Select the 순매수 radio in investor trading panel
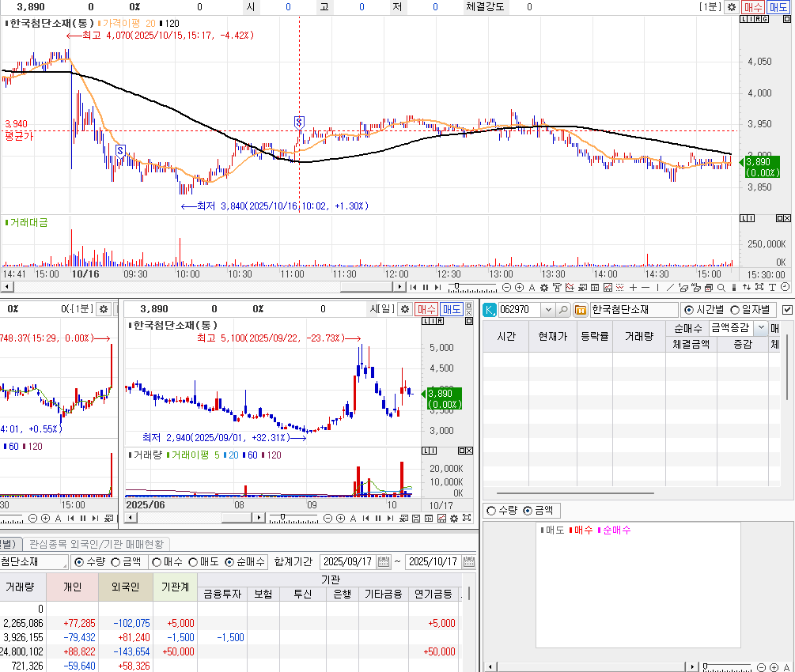 [229, 562]
